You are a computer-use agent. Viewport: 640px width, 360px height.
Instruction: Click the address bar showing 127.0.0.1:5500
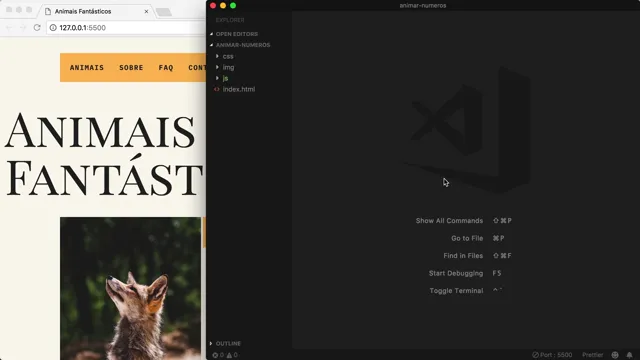point(127,27)
